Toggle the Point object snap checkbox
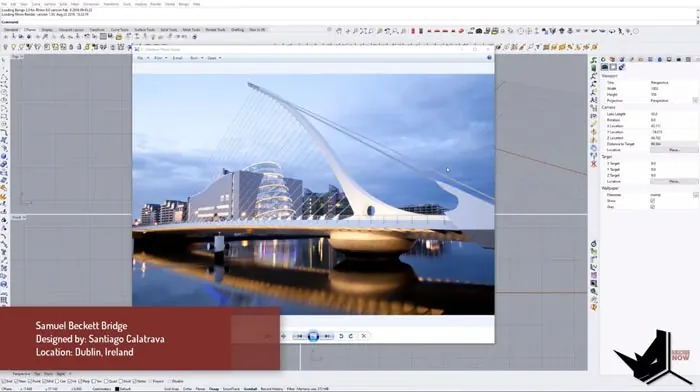 tap(30, 381)
